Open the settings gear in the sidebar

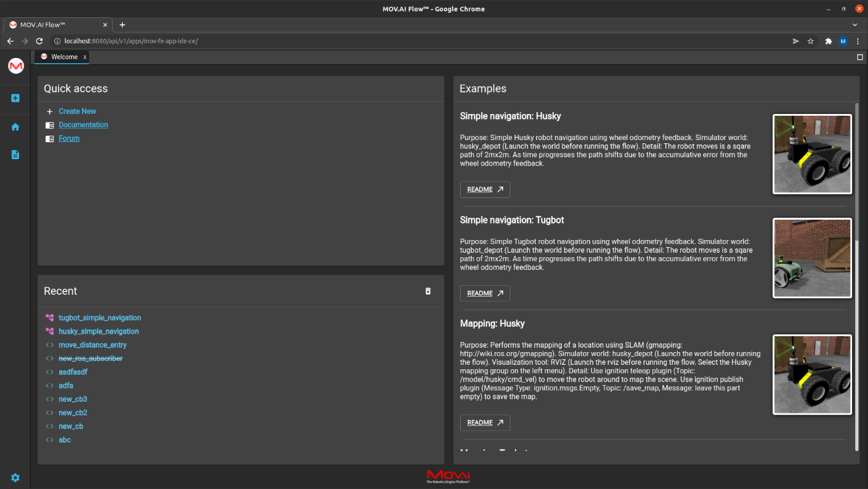[x=15, y=478]
